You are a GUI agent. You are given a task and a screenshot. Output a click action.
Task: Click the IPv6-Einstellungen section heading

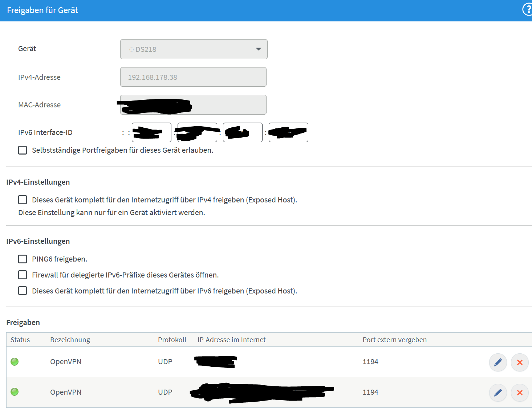click(38, 241)
